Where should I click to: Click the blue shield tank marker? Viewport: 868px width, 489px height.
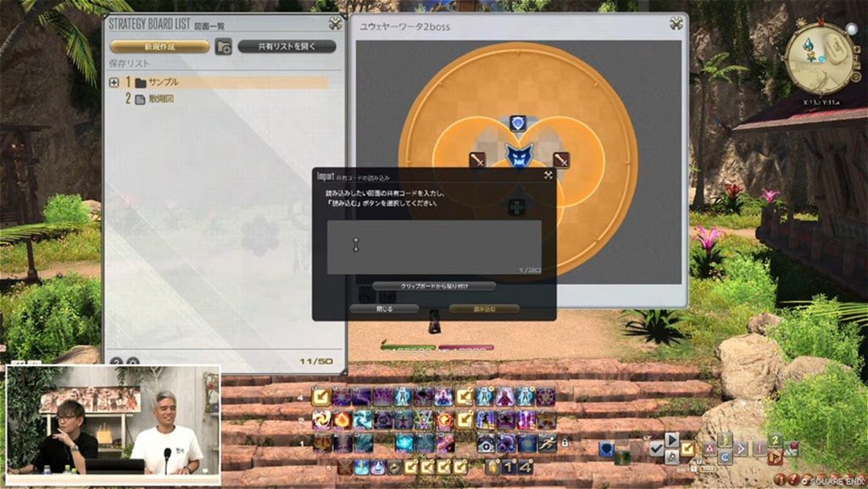tap(518, 124)
